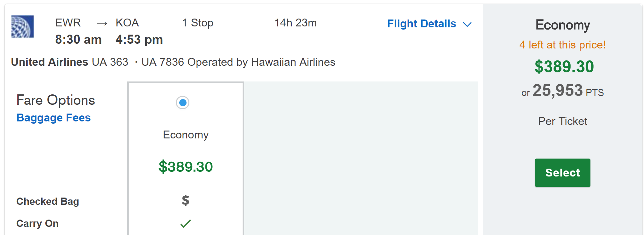This screenshot has height=235, width=644.
Task: Expand the Flight Details chevron arrow
Action: [467, 24]
